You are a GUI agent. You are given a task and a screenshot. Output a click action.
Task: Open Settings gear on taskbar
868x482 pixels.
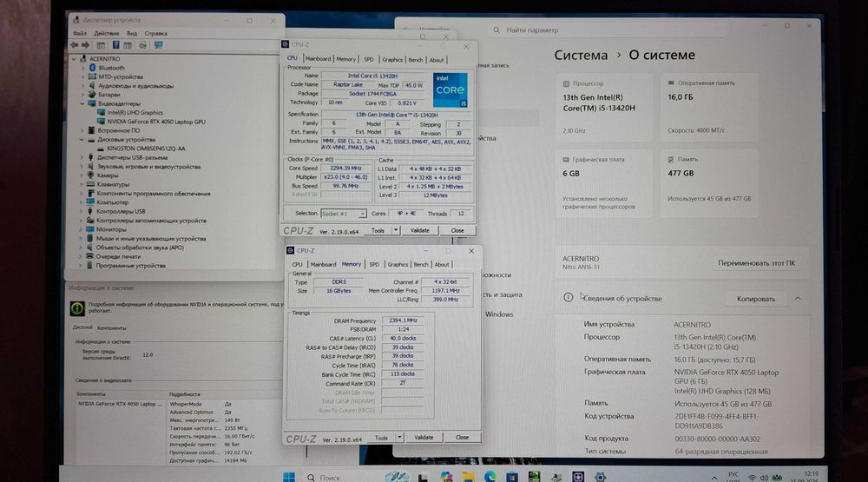tap(601, 477)
